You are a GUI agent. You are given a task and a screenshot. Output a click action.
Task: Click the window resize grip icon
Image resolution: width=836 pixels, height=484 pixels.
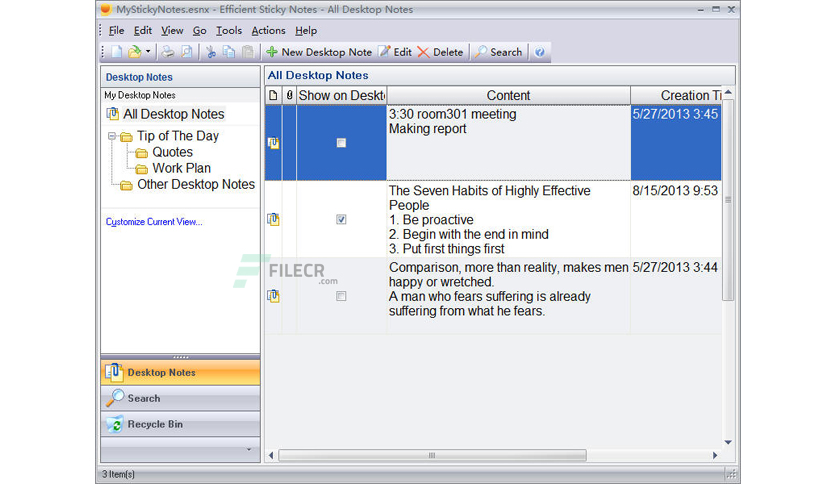pyautogui.click(x=731, y=474)
